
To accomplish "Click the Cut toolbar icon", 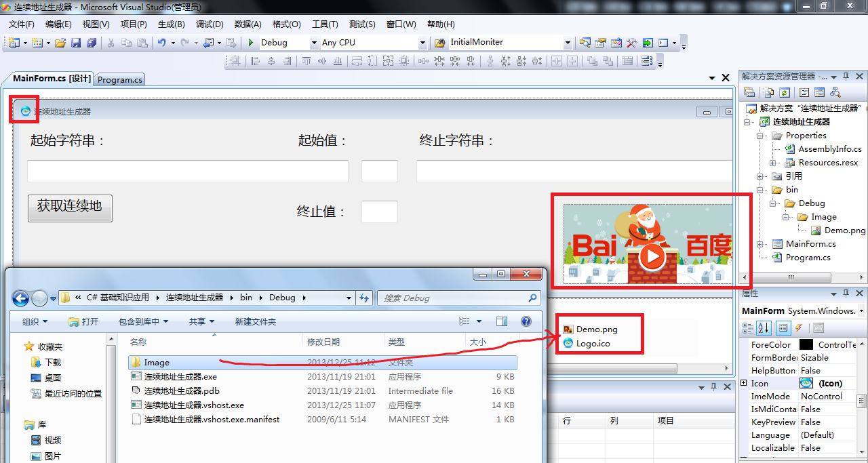I will 111,43.
